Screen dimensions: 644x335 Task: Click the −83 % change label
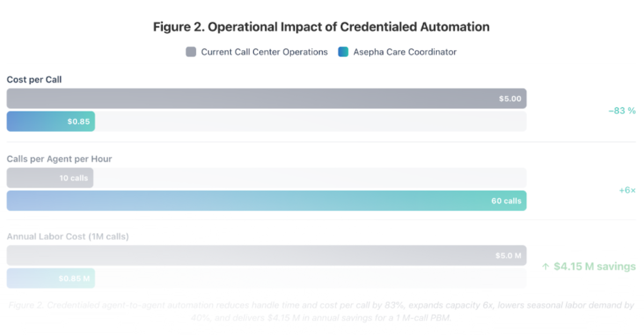pyautogui.click(x=622, y=110)
